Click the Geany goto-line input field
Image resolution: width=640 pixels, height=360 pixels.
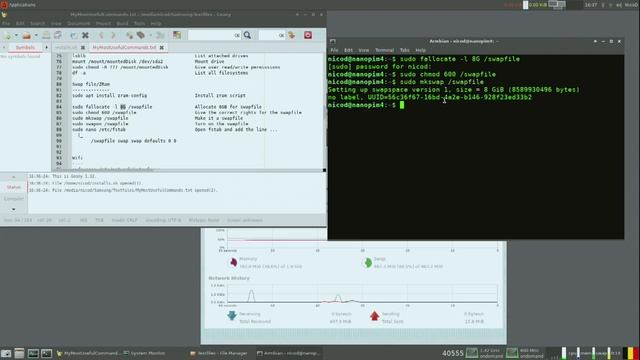coord(271,36)
